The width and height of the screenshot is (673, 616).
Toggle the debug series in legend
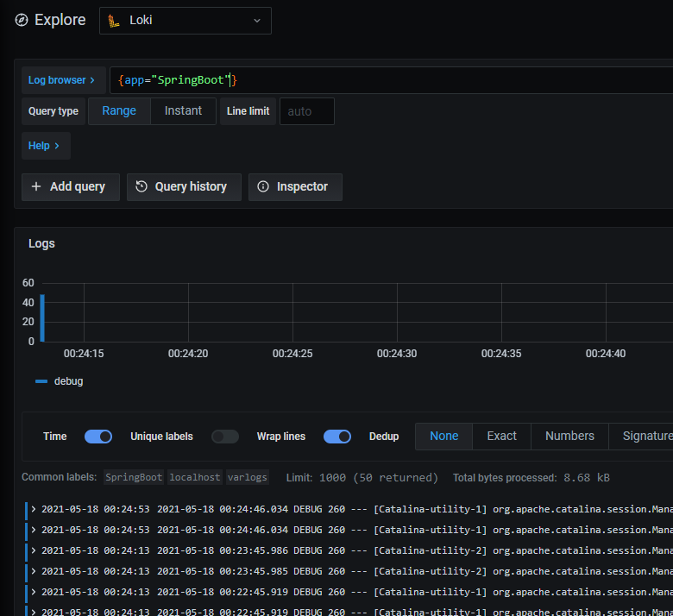[60, 381]
